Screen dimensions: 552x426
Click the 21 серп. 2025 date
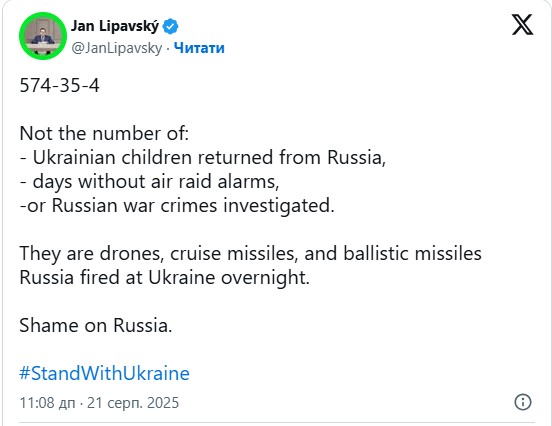pos(133,403)
